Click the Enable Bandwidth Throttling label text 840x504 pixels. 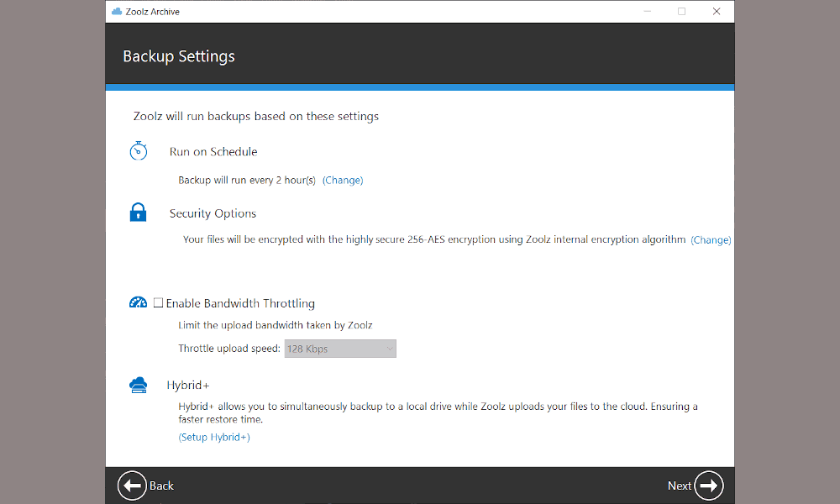(240, 303)
